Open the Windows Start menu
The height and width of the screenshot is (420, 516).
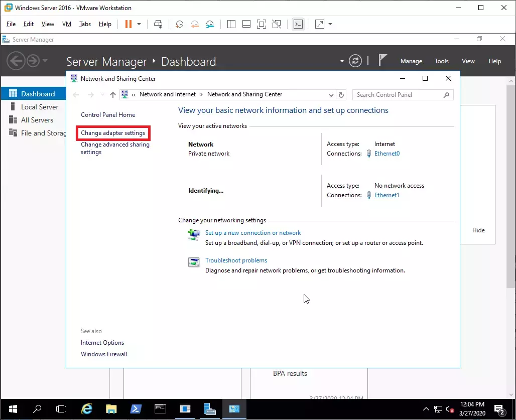click(x=13, y=409)
